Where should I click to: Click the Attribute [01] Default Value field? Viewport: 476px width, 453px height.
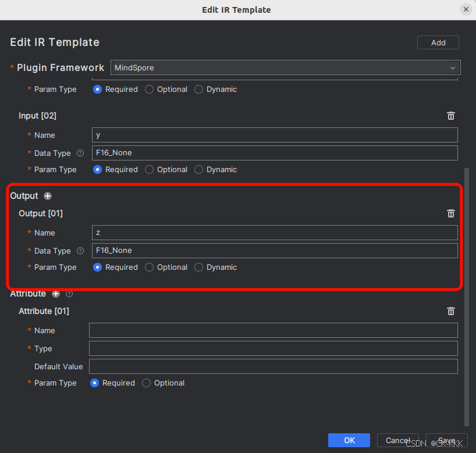(x=273, y=366)
